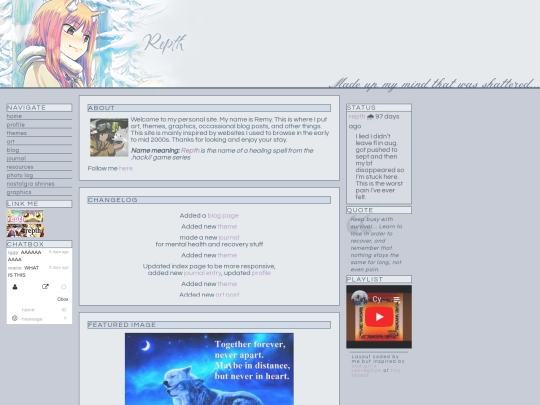Click the first Repth link-me banner

tap(25, 216)
